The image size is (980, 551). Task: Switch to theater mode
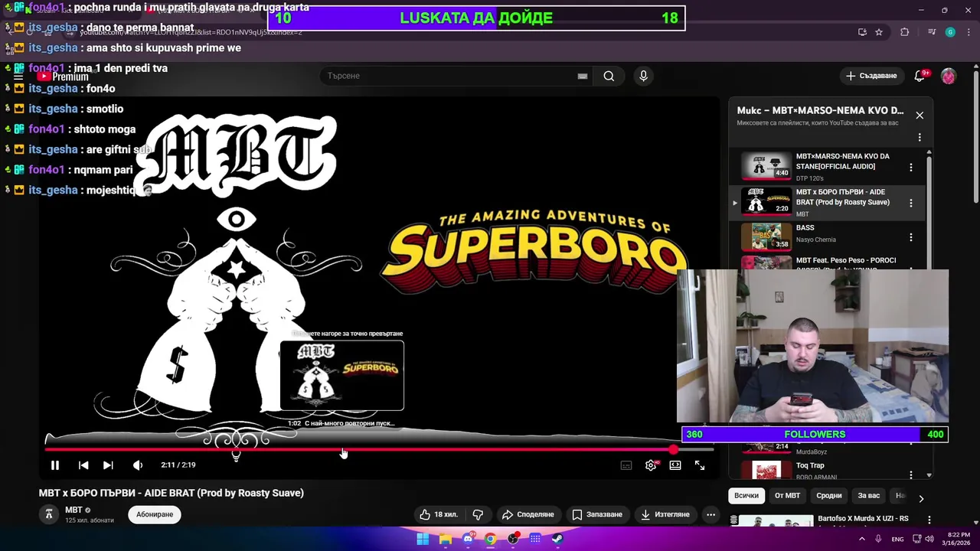[x=675, y=465]
